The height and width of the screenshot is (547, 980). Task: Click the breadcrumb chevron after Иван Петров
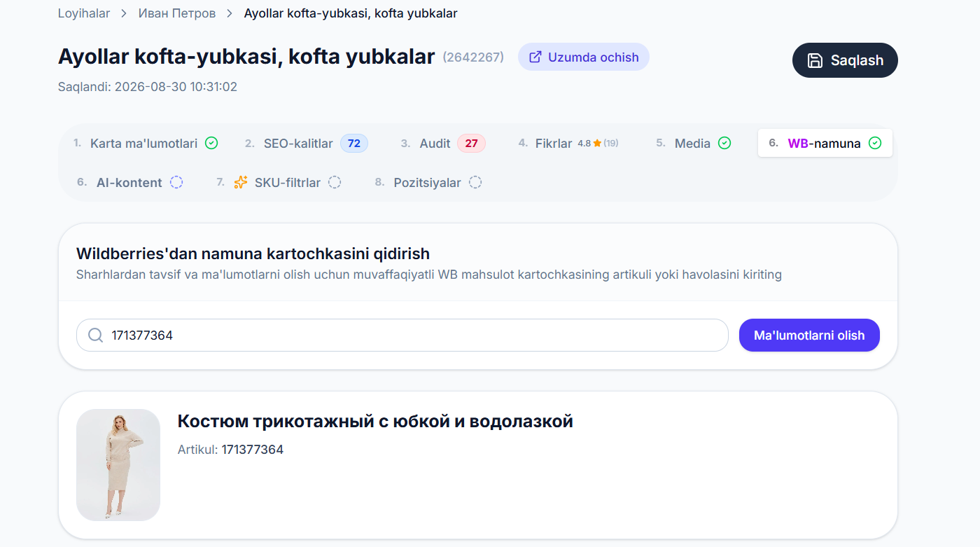coord(230,13)
